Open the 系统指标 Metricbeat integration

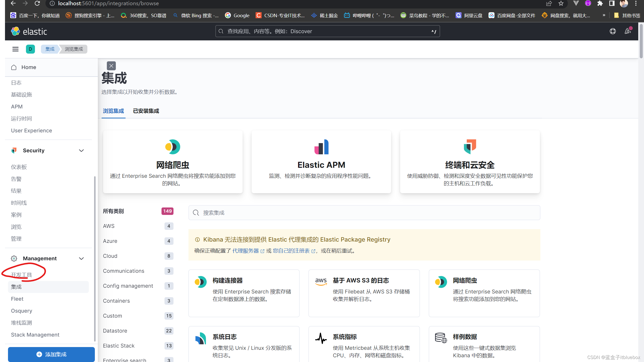tap(364, 345)
